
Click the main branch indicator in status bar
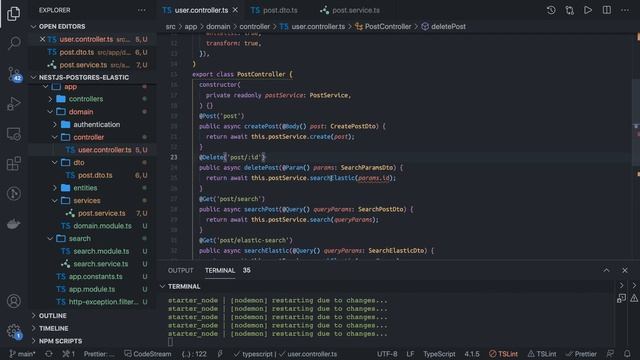coord(22,354)
